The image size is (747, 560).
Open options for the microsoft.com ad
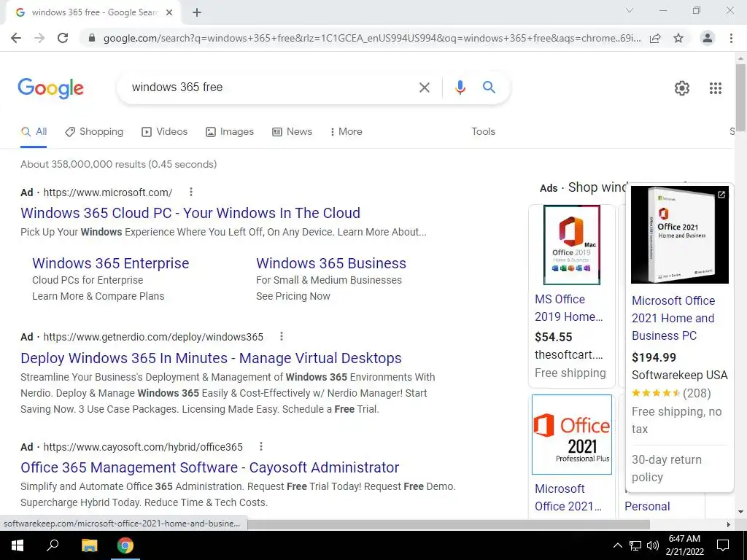click(x=191, y=192)
